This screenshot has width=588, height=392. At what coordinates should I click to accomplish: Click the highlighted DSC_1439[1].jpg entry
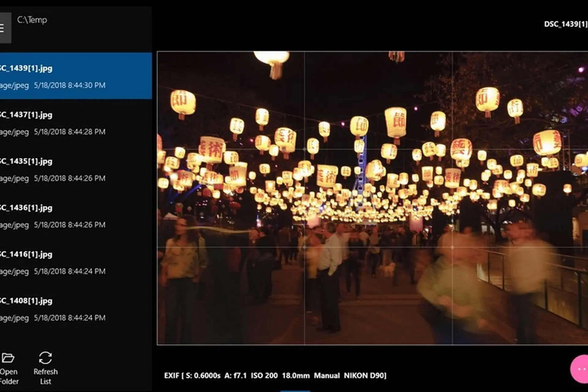pyautogui.click(x=46, y=77)
